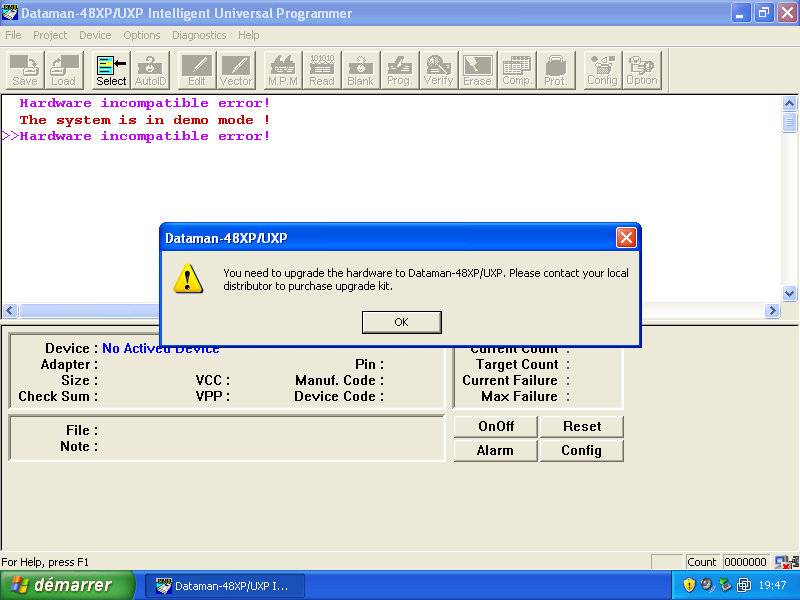This screenshot has width=800, height=600.
Task: Click the 'The system is in demo mode' line
Action: [145, 120]
